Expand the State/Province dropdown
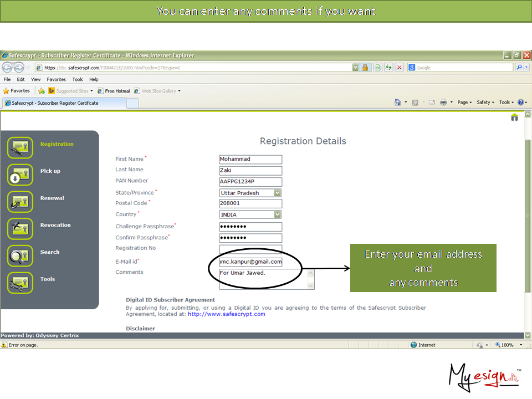This screenshot has height=399, width=532. (278, 193)
